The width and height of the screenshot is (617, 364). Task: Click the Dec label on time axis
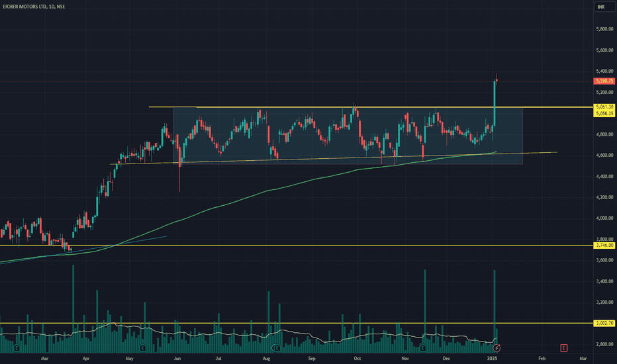(446, 359)
